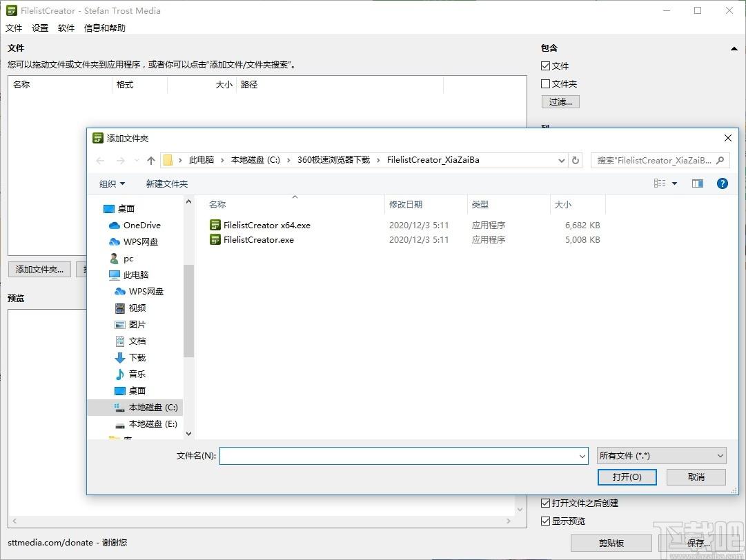Close the 添加文件夹 dialog
The height and width of the screenshot is (560, 746).
(728, 138)
